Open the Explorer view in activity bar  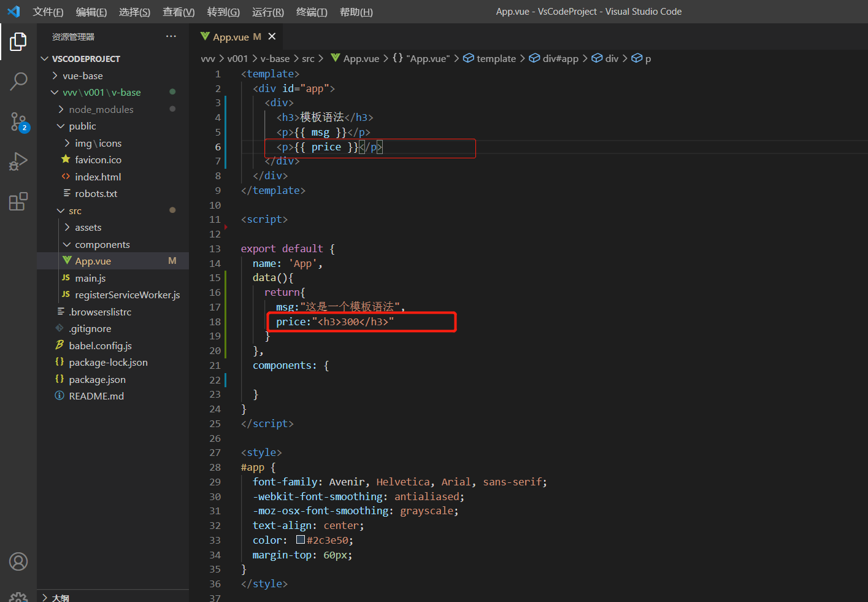point(18,42)
